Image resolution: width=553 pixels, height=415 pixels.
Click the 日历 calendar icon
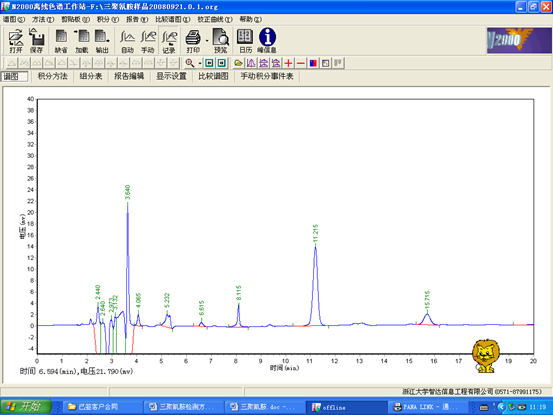pyautogui.click(x=245, y=41)
